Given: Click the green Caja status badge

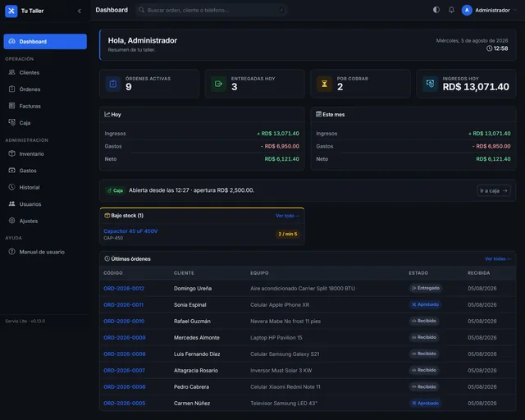Looking at the screenshot, I should [x=115, y=190].
